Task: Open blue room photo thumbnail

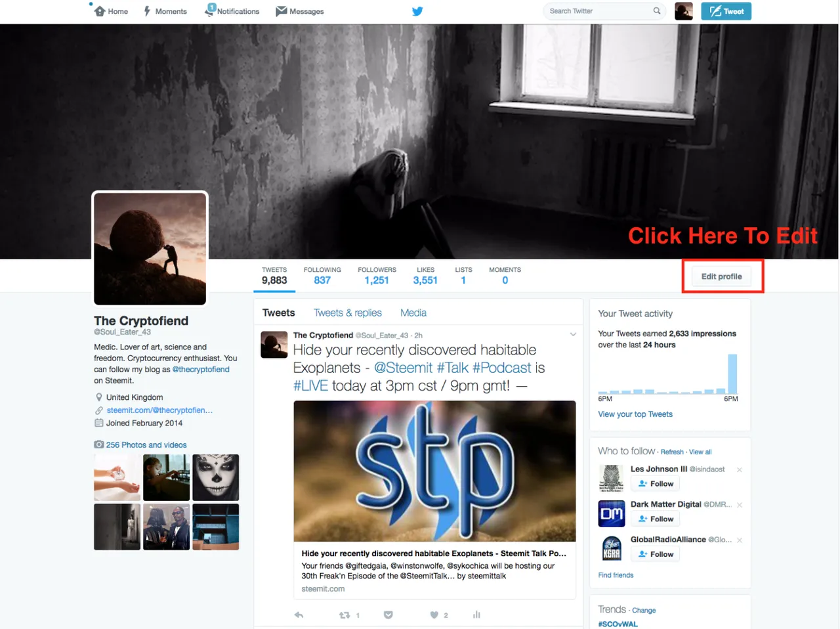Action: point(216,527)
